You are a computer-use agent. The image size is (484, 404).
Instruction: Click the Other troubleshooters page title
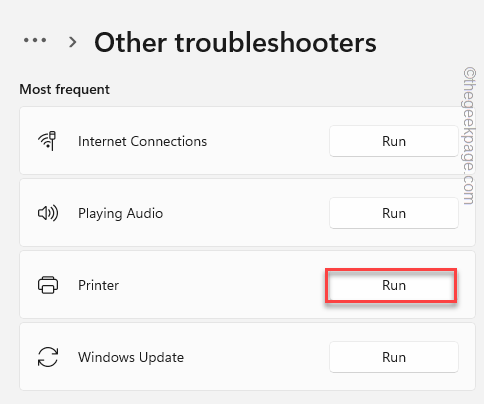point(235,42)
